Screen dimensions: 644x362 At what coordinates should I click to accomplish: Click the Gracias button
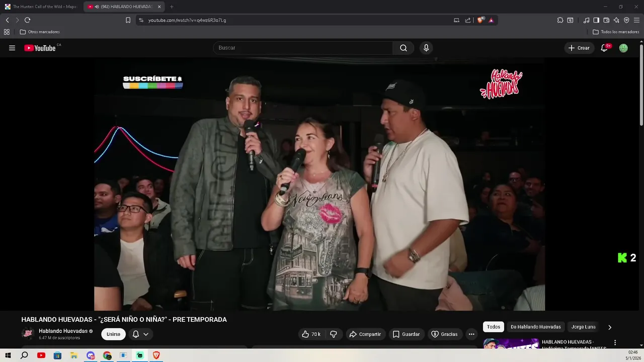point(445,334)
